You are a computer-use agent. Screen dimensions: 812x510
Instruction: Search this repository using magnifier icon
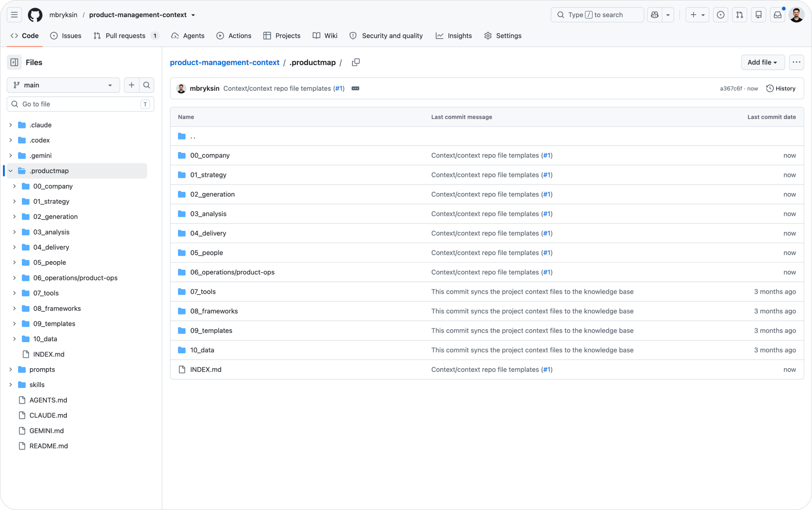147,85
